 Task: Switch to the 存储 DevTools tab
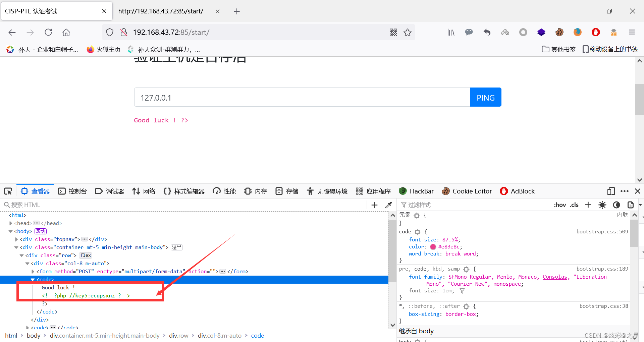click(286, 191)
